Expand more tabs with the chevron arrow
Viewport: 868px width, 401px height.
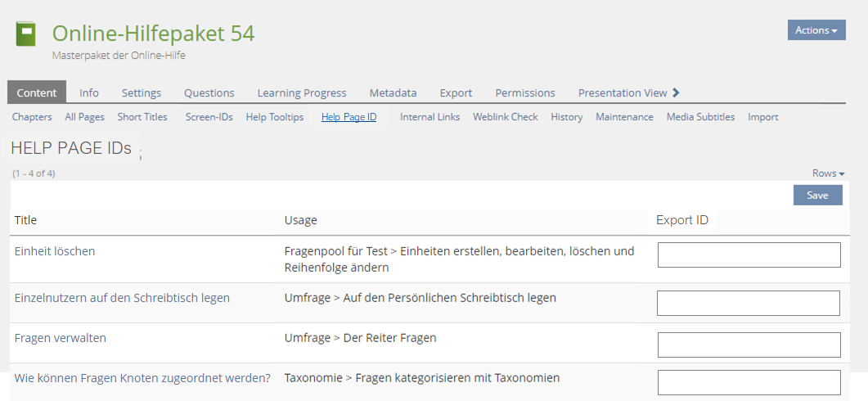[x=676, y=92]
